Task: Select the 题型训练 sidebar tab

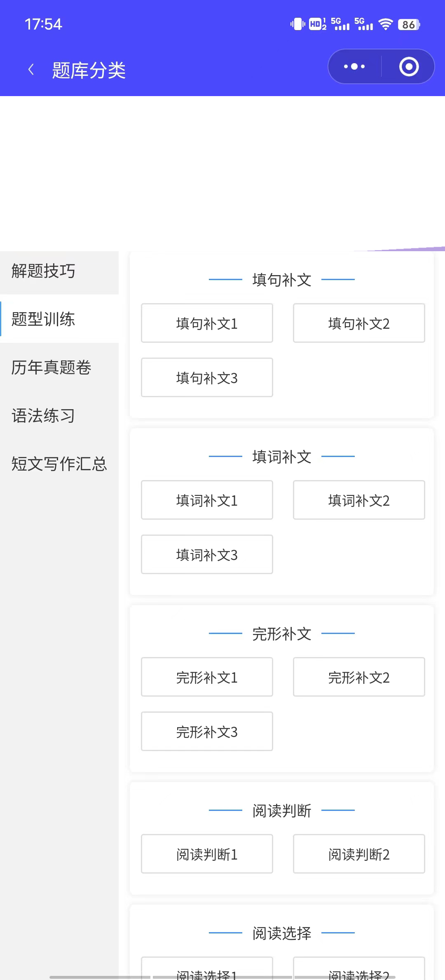Action: pyautogui.click(x=59, y=319)
